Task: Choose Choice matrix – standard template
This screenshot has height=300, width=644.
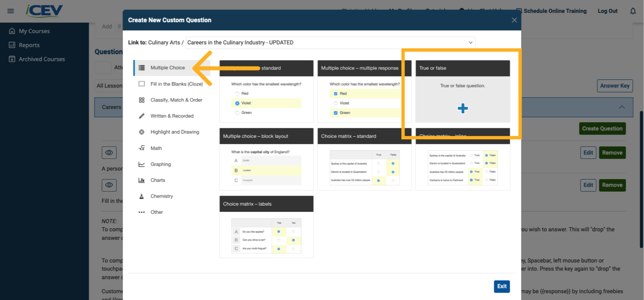Action: (365, 159)
